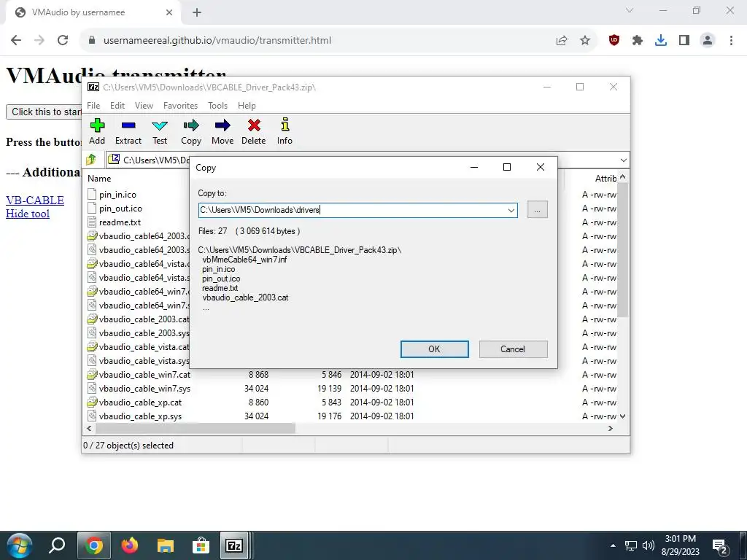The width and height of the screenshot is (747, 560).
Task: Toggle the Chrome side panel icon
Action: 684,41
